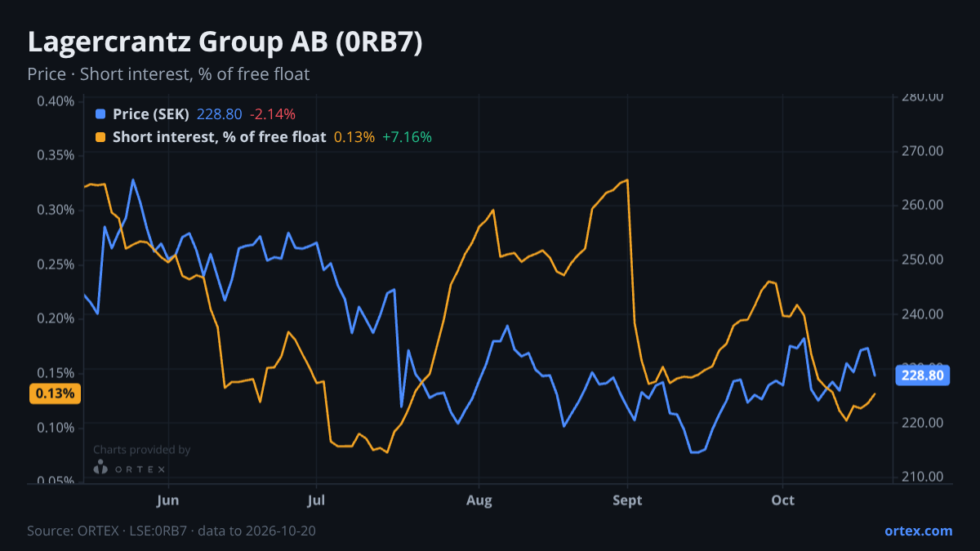The image size is (980, 551).
Task: Click the 270.00 right axis label
Action: pos(923,151)
